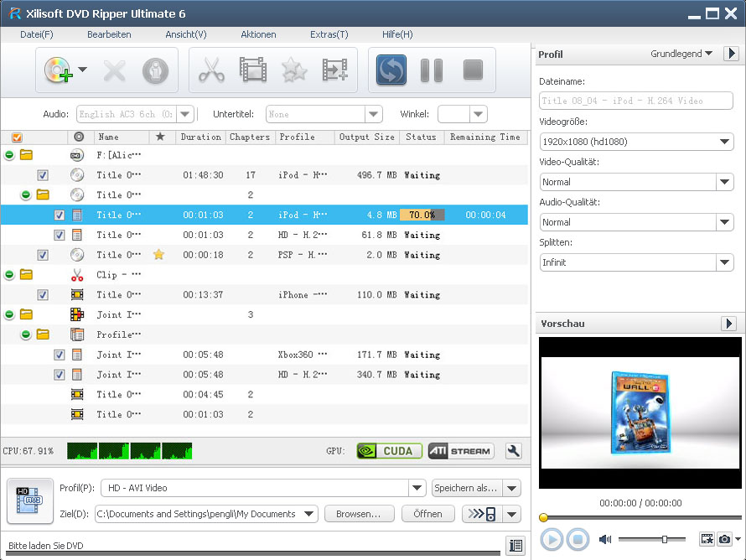The height and width of the screenshot is (560, 746).
Task: Click the star on the PSP title row
Action: coord(159,255)
